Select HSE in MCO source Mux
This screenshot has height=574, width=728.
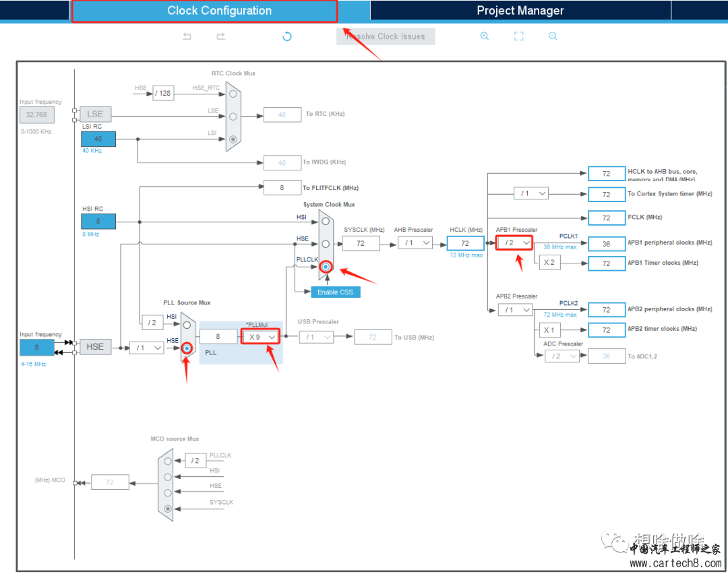pos(168,492)
